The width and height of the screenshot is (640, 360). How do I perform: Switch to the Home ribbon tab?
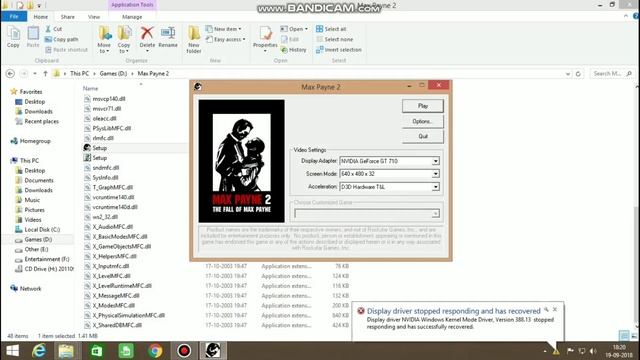(x=40, y=17)
